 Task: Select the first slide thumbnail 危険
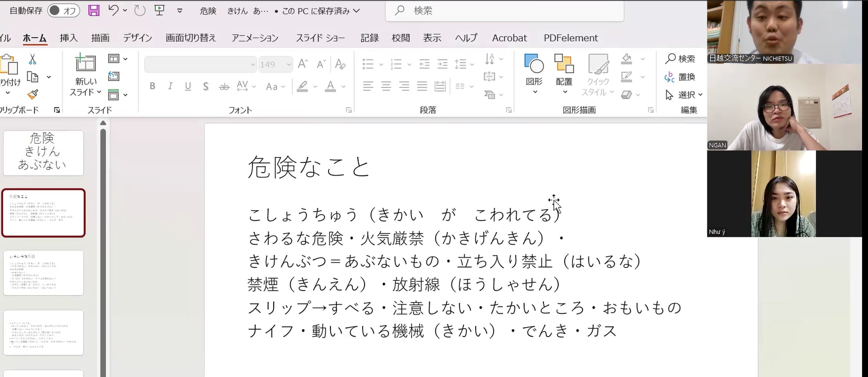(43, 153)
